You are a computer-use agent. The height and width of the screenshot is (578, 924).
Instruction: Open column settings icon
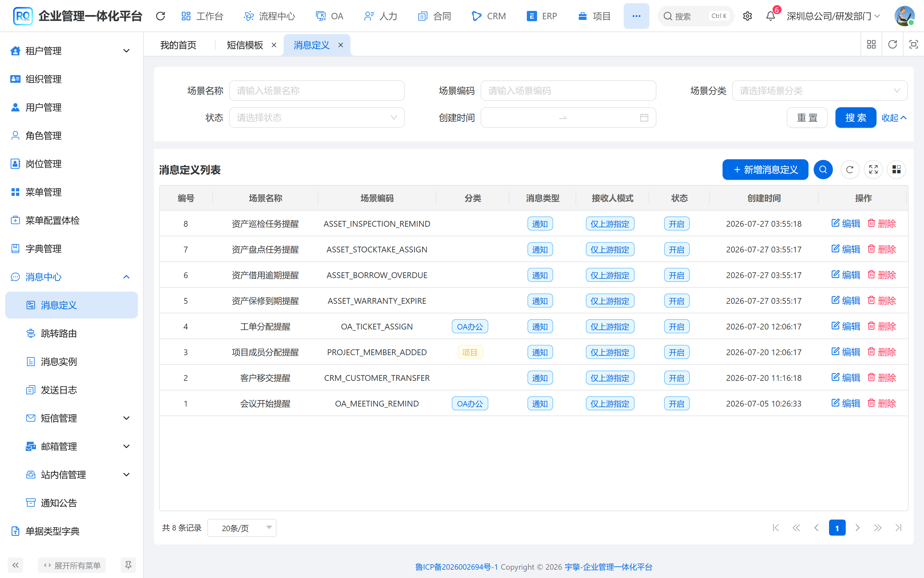click(x=896, y=170)
